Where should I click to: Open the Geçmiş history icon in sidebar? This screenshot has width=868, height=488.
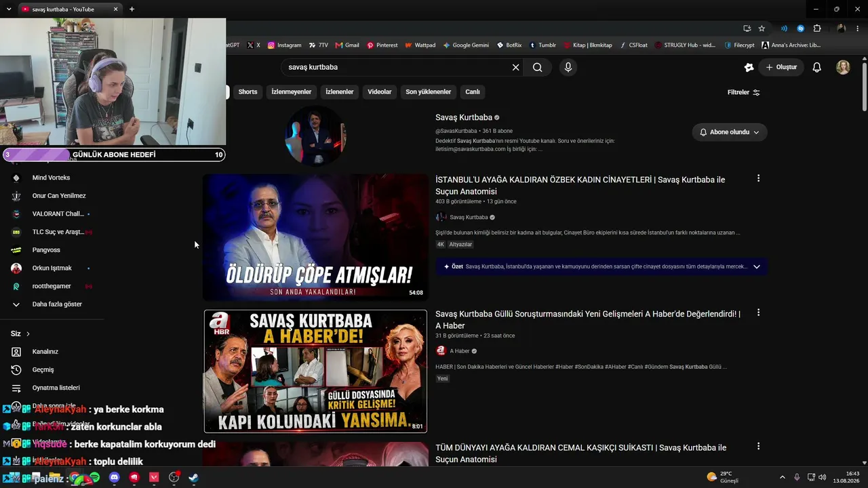pos(16,369)
